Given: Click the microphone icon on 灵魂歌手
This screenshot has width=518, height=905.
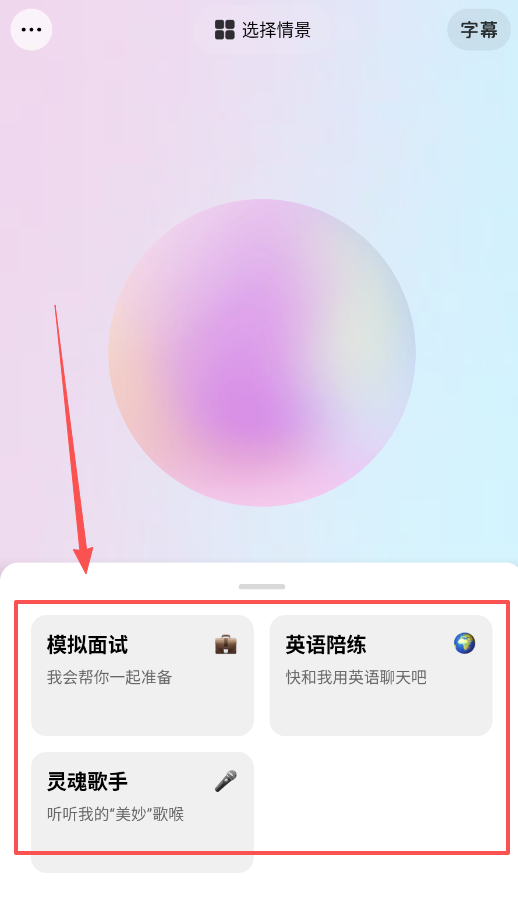Looking at the screenshot, I should pyautogui.click(x=226, y=781).
